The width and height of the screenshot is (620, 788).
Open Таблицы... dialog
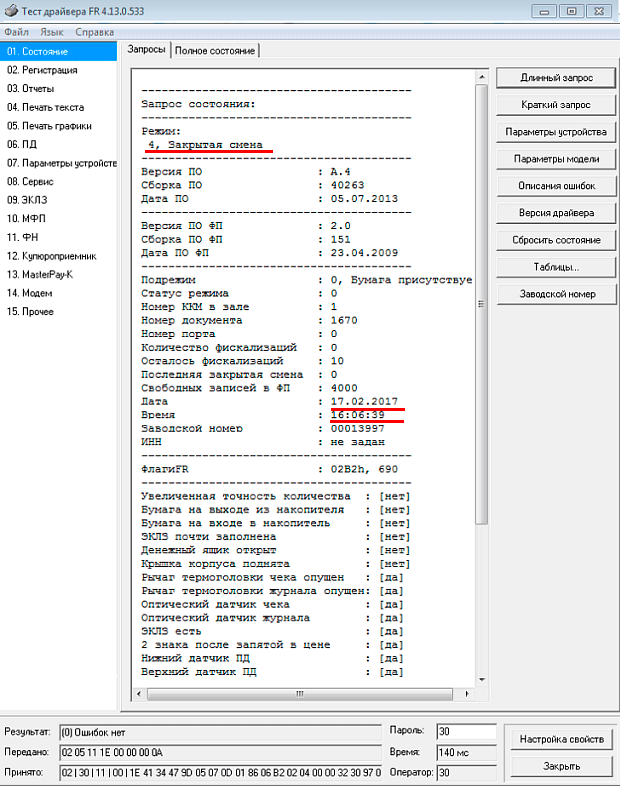555,267
